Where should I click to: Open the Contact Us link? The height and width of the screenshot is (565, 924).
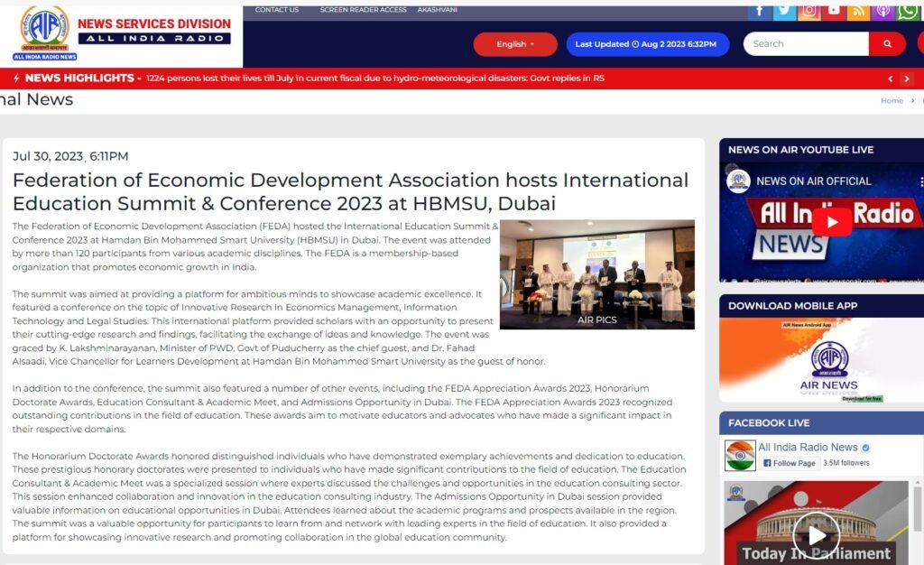click(x=276, y=9)
